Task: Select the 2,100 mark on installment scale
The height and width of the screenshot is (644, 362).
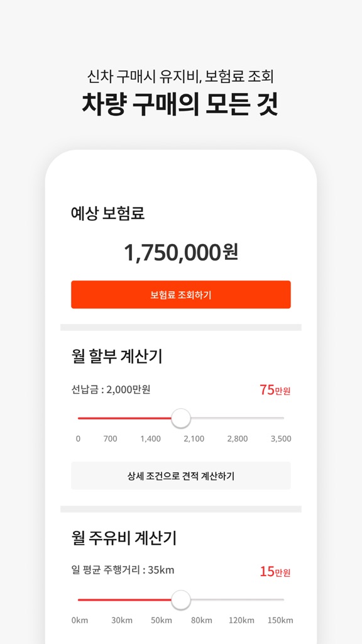Action: click(194, 438)
